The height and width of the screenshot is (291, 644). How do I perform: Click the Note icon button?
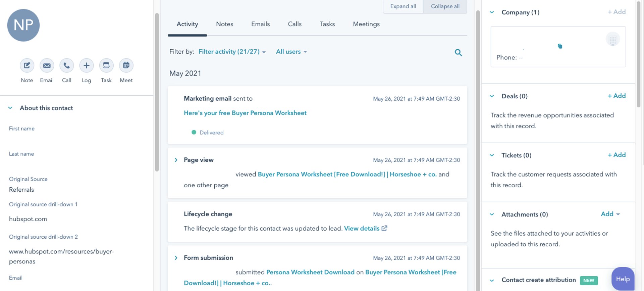[x=27, y=65]
